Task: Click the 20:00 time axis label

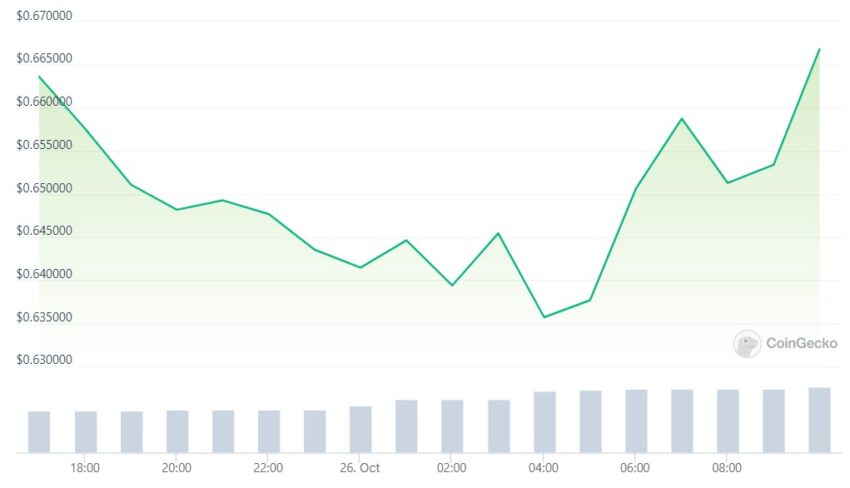Action: click(x=176, y=468)
